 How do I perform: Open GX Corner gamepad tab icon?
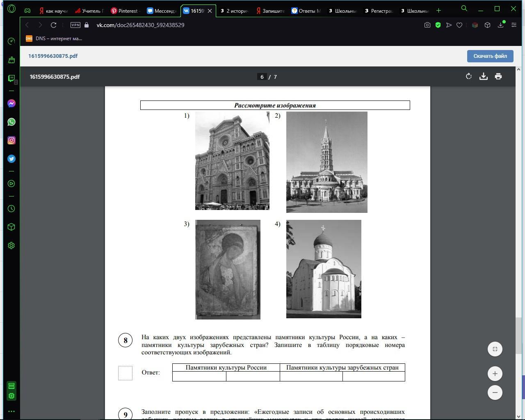coord(27,11)
